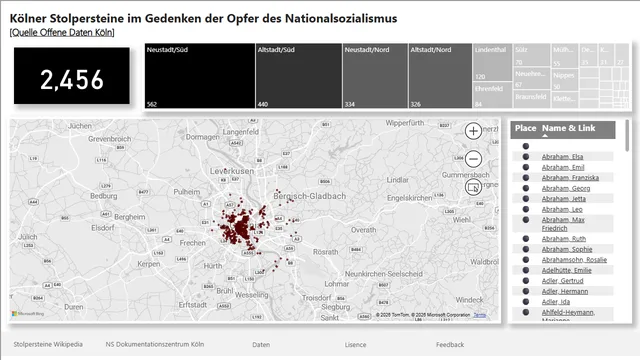The width and height of the screenshot is (640, 360).
Task: Click the place dot beside Abraham, Jetta
Action: pos(526,199)
